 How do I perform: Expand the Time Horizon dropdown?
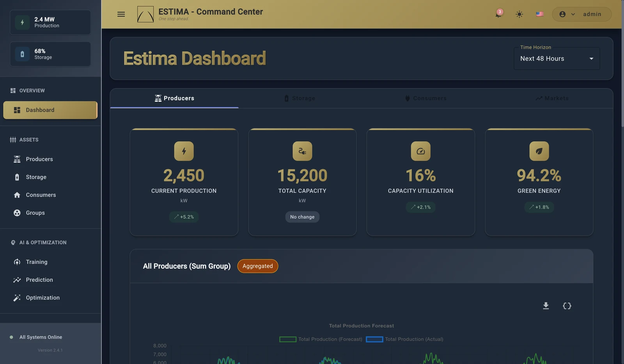click(557, 58)
